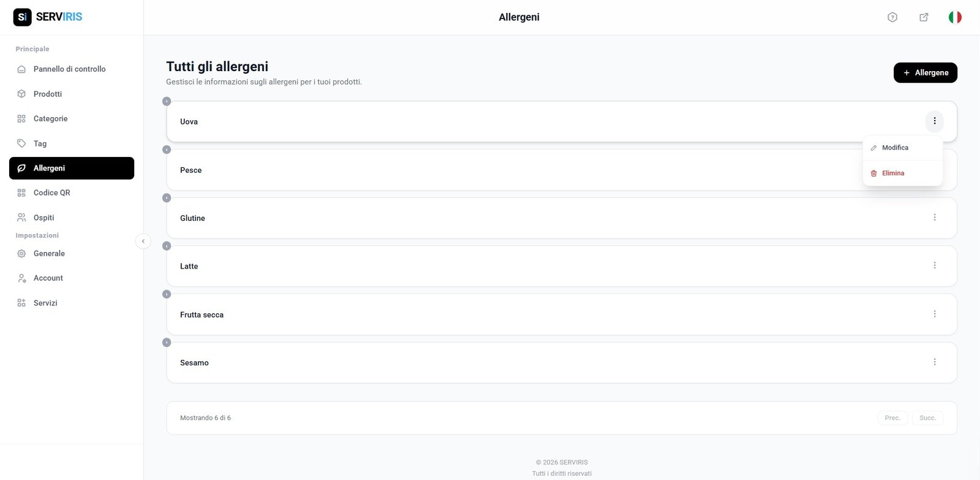980x480 pixels.
Task: Select Elimina in the context menu
Action: pyautogui.click(x=892, y=173)
